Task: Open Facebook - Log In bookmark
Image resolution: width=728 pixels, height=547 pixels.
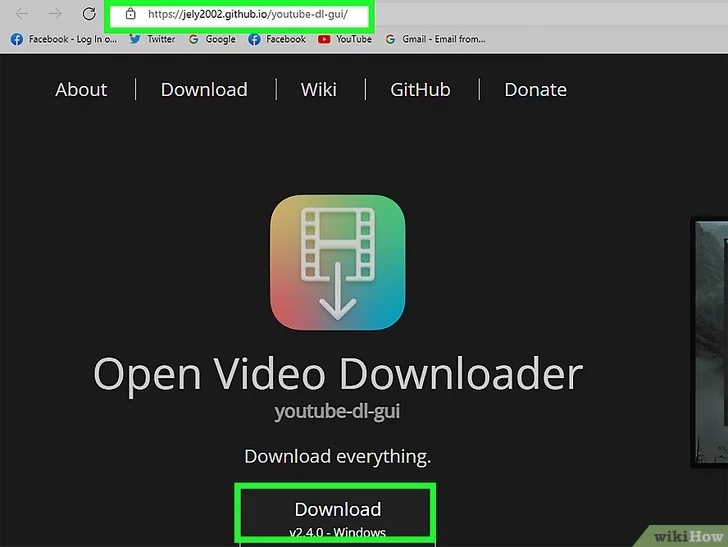Action: pos(64,39)
